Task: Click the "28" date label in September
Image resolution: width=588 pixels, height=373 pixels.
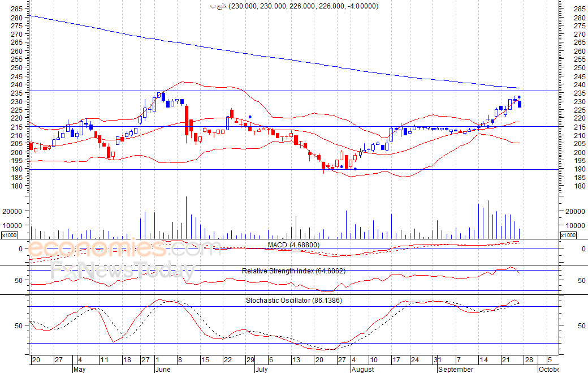Action: (529, 360)
